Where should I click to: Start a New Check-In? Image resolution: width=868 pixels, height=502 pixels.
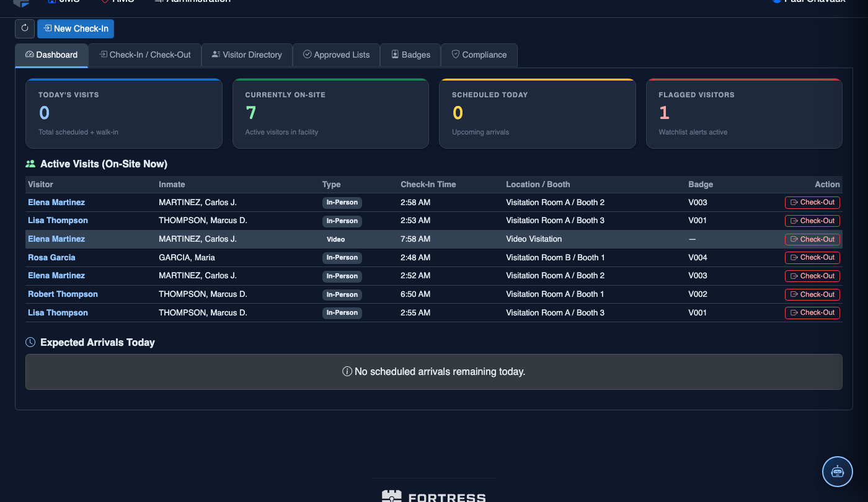[76, 29]
